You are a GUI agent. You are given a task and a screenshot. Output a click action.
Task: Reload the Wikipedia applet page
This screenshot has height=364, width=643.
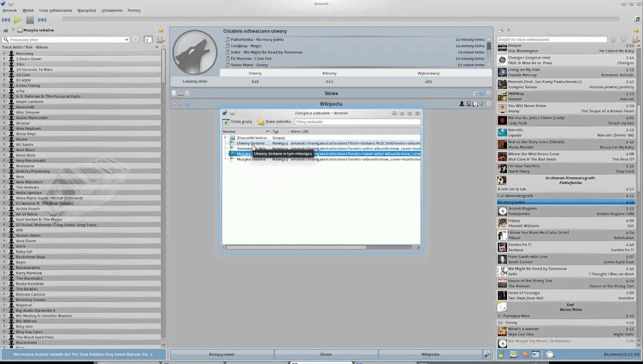(x=187, y=103)
